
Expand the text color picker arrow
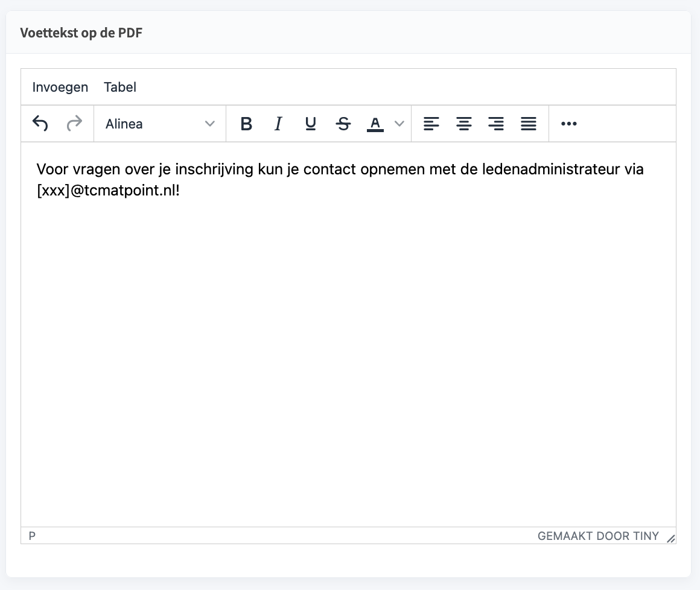coord(399,124)
